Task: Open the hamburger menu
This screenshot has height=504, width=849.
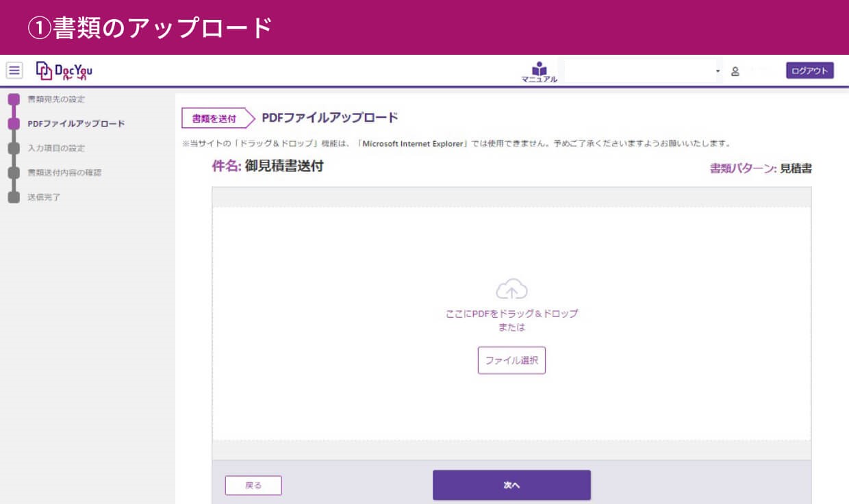Action: tap(14, 69)
